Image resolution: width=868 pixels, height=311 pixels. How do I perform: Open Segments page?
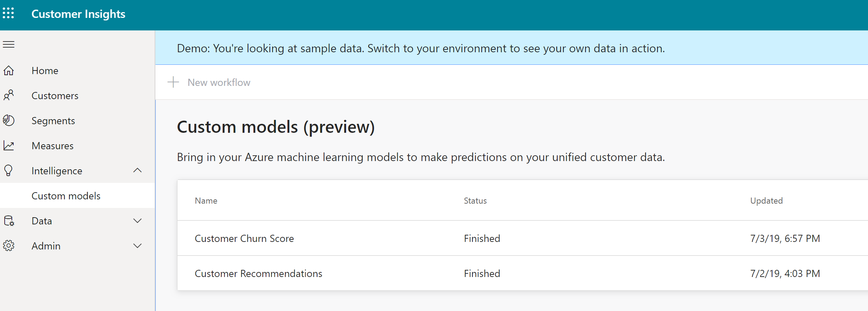(x=53, y=121)
